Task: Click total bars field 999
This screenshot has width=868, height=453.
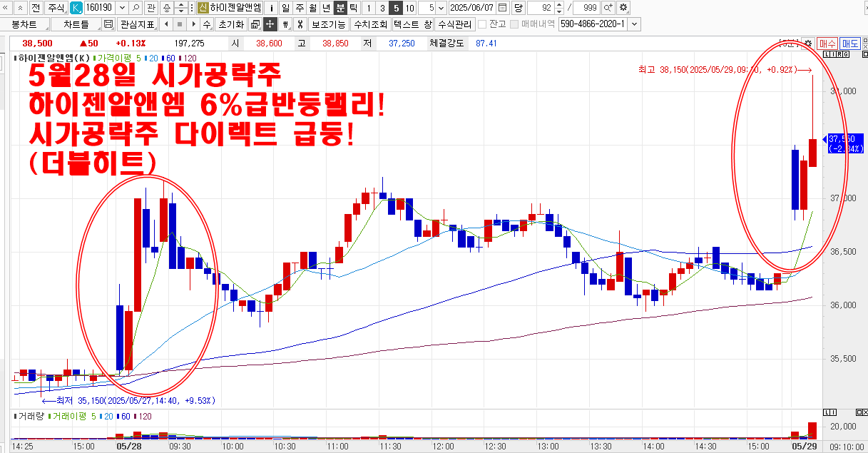Action: pos(586,8)
